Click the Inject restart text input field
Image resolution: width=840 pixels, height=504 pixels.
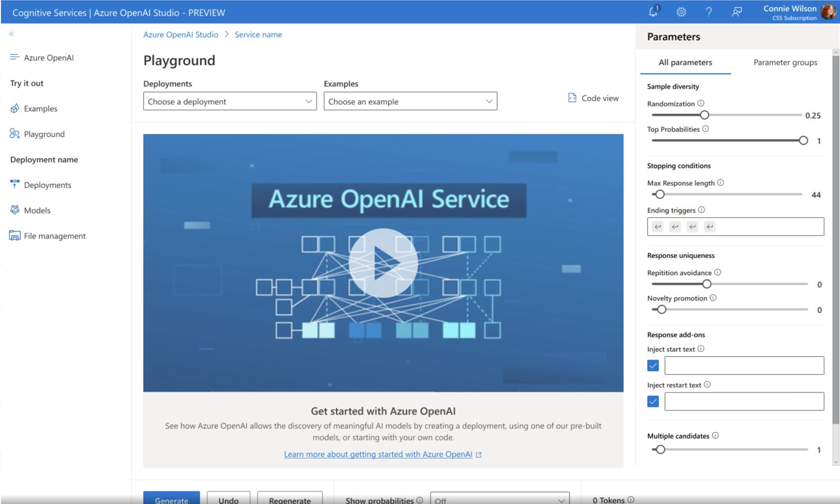744,402
